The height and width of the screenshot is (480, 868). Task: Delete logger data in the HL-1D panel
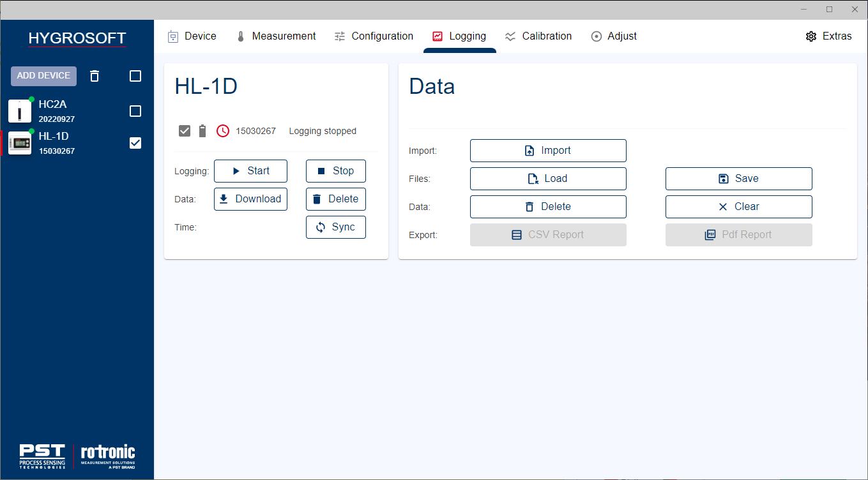pyautogui.click(x=336, y=199)
